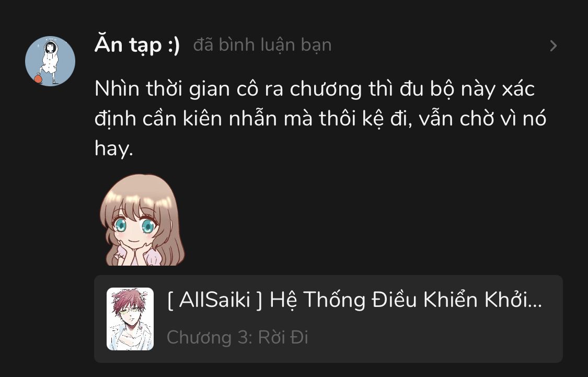Open story title [ AllSaiki ] Hệ Thống Điều Khiển
This screenshot has width=588, height=377.
click(354, 300)
